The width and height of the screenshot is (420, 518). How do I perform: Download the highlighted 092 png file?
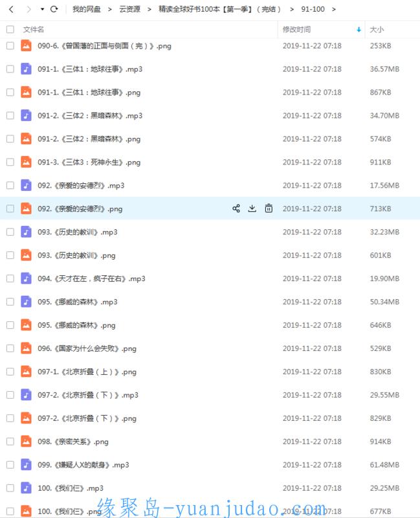[252, 208]
